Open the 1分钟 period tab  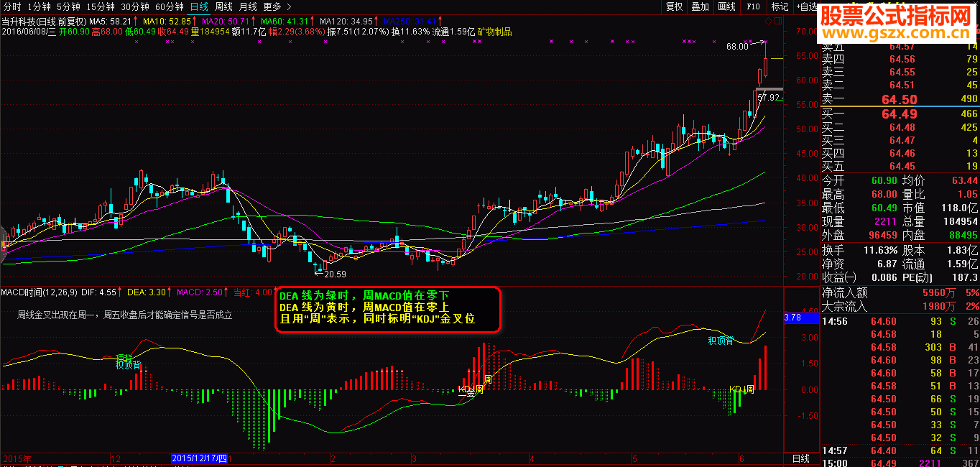[x=39, y=6]
